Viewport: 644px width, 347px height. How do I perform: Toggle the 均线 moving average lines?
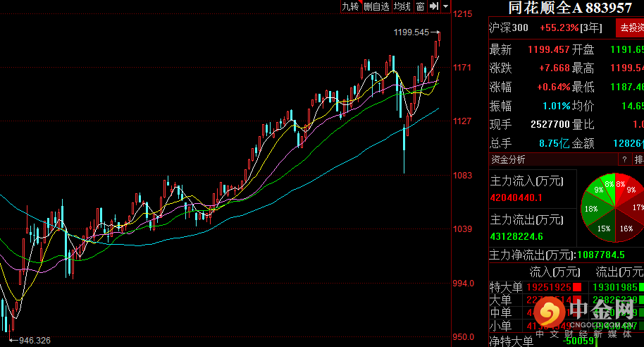click(402, 6)
